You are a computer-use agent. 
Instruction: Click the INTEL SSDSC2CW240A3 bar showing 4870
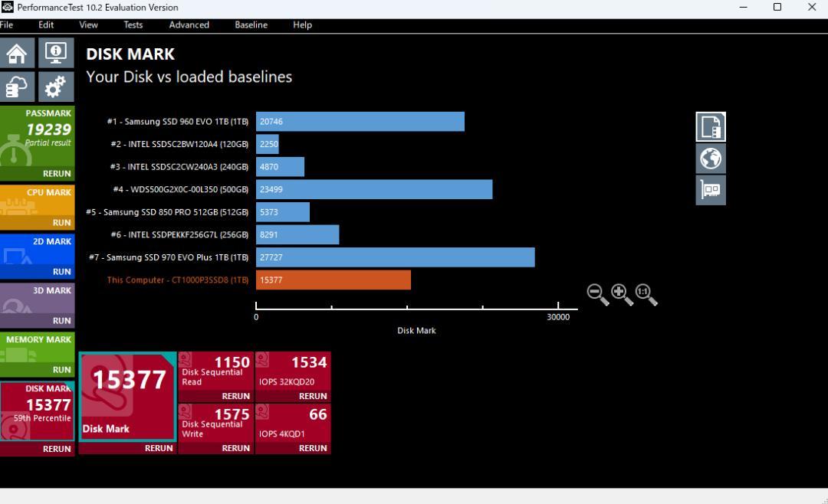pyautogui.click(x=280, y=167)
